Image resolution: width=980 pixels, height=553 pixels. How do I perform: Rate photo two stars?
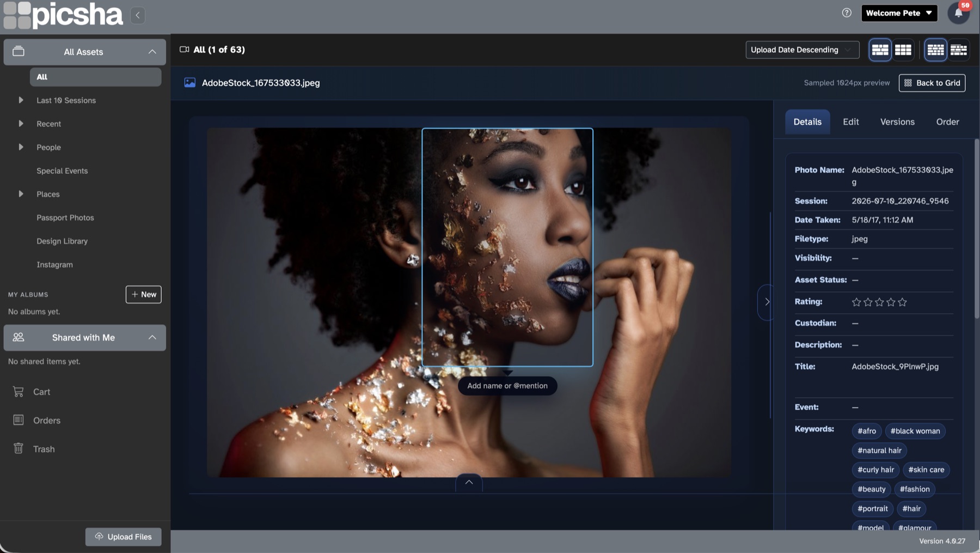[868, 302]
